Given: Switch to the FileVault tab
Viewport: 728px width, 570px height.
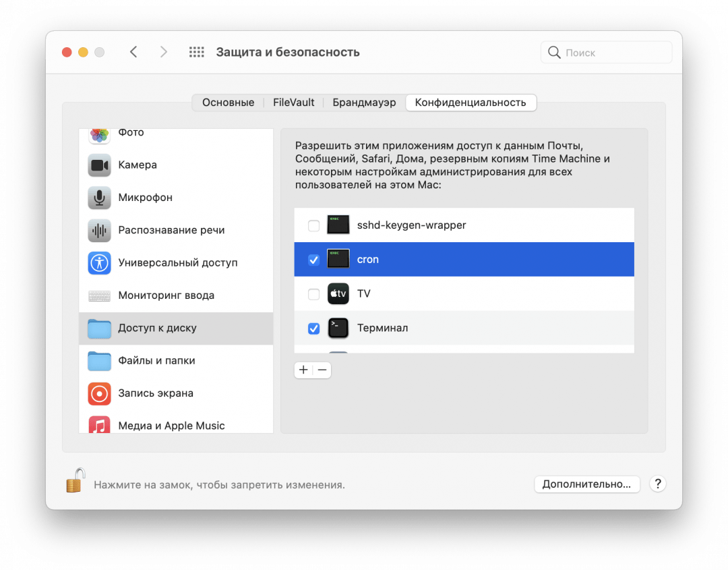Looking at the screenshot, I should coord(293,103).
